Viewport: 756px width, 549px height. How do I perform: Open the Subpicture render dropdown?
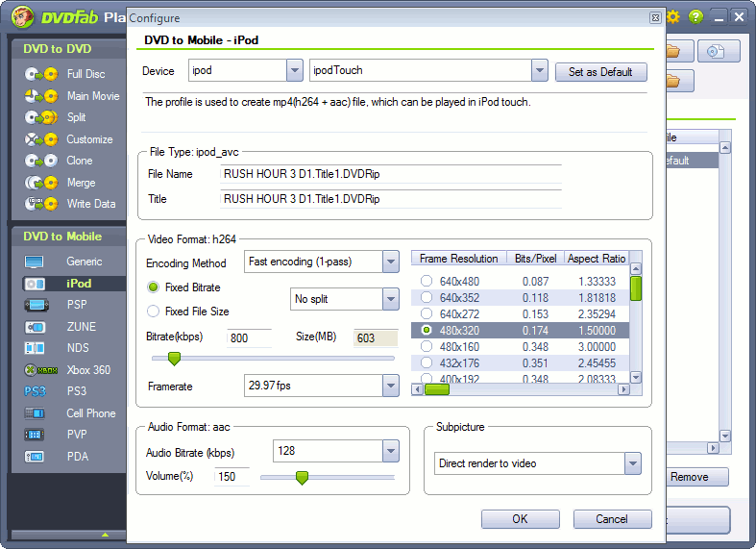tap(631, 463)
